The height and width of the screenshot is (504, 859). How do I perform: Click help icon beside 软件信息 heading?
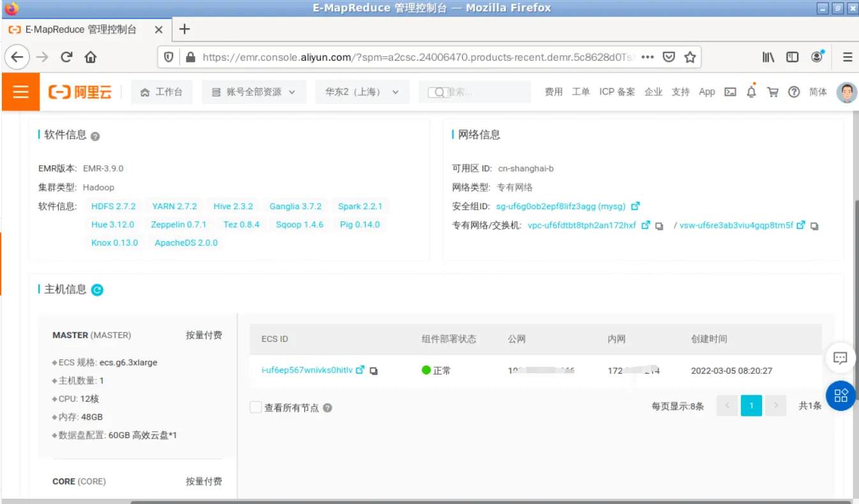point(95,136)
